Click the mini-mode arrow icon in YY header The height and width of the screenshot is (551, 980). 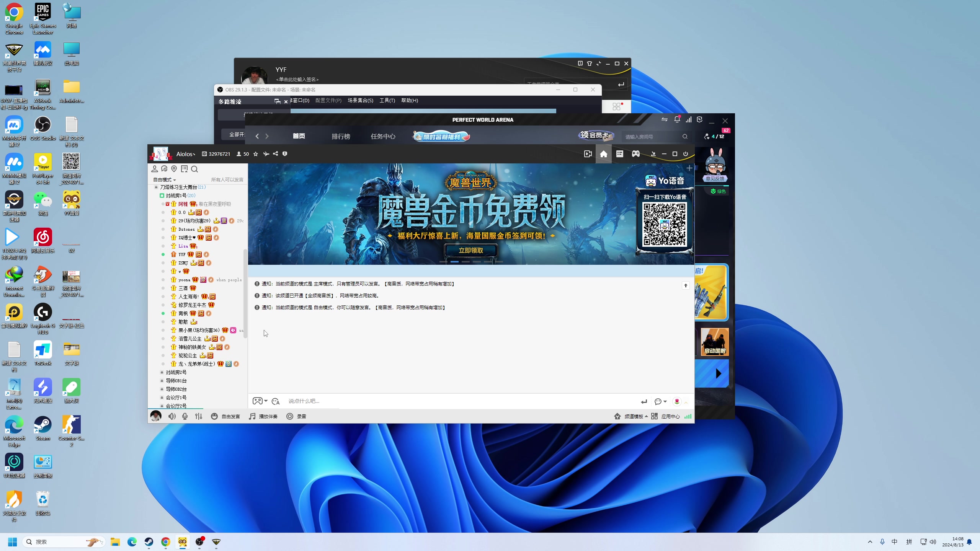(653, 154)
